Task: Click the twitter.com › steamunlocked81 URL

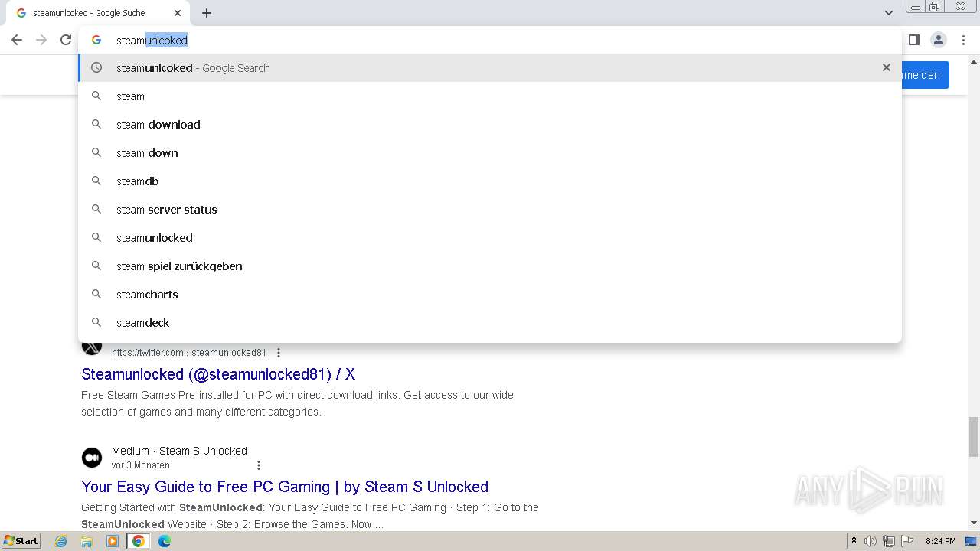Action: [189, 353]
